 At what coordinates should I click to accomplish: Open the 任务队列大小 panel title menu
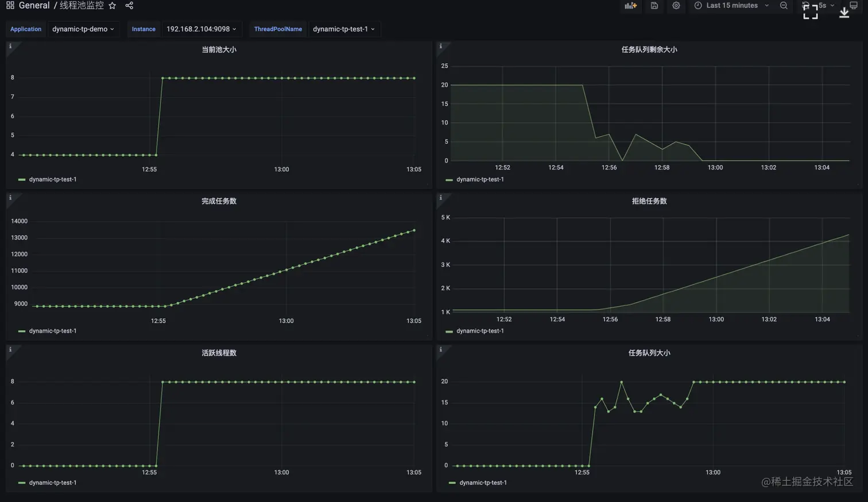pos(649,353)
